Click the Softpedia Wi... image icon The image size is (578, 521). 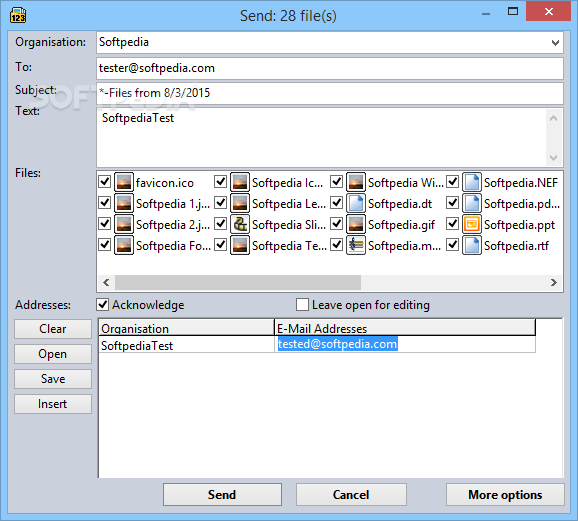coord(356,182)
